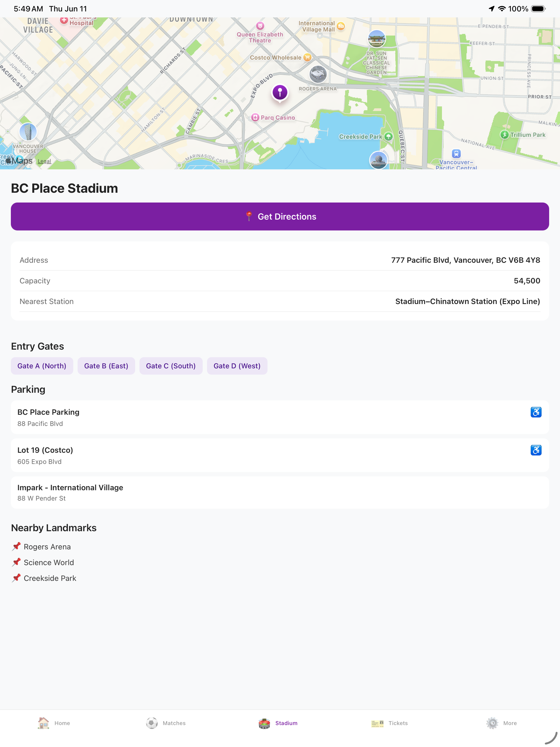560x747 pixels.
Task: Tap St. Paul's Hospital map marker
Action: (x=64, y=20)
